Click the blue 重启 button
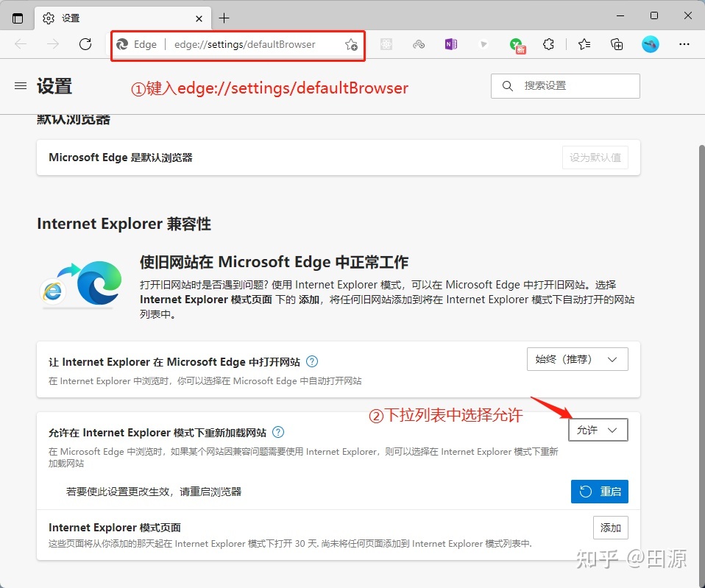This screenshot has width=705, height=588. click(x=599, y=492)
